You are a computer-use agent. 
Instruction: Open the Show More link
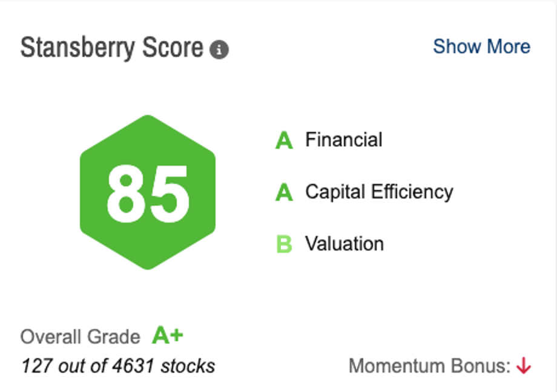click(x=481, y=47)
